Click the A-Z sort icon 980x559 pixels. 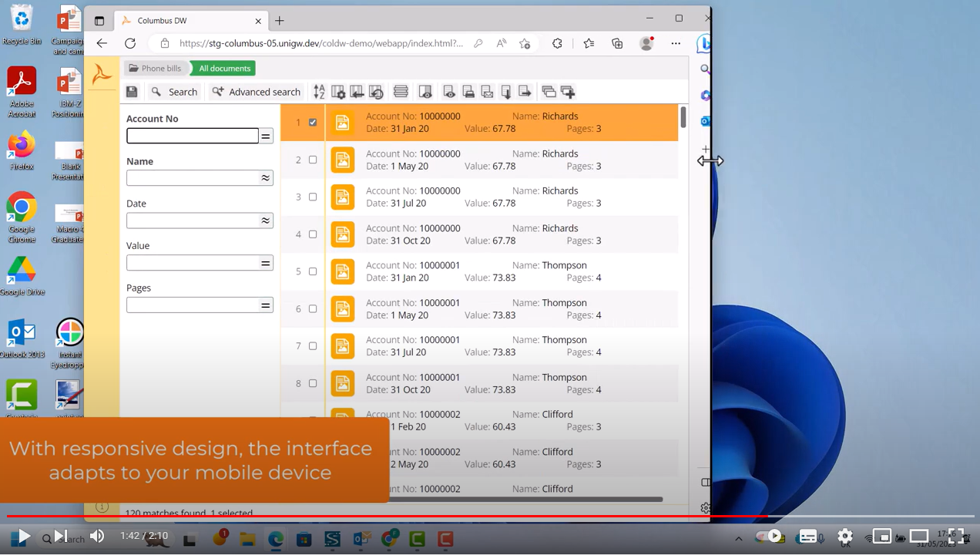319,92
